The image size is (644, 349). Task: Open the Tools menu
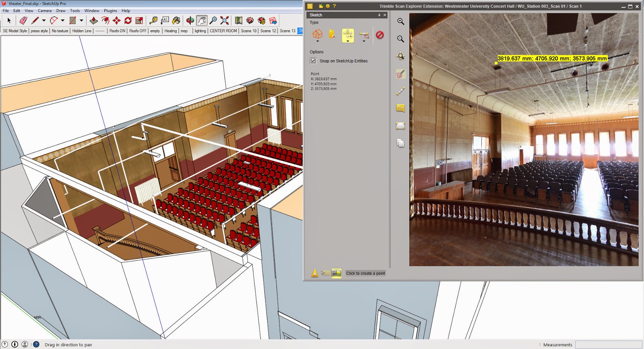click(75, 11)
